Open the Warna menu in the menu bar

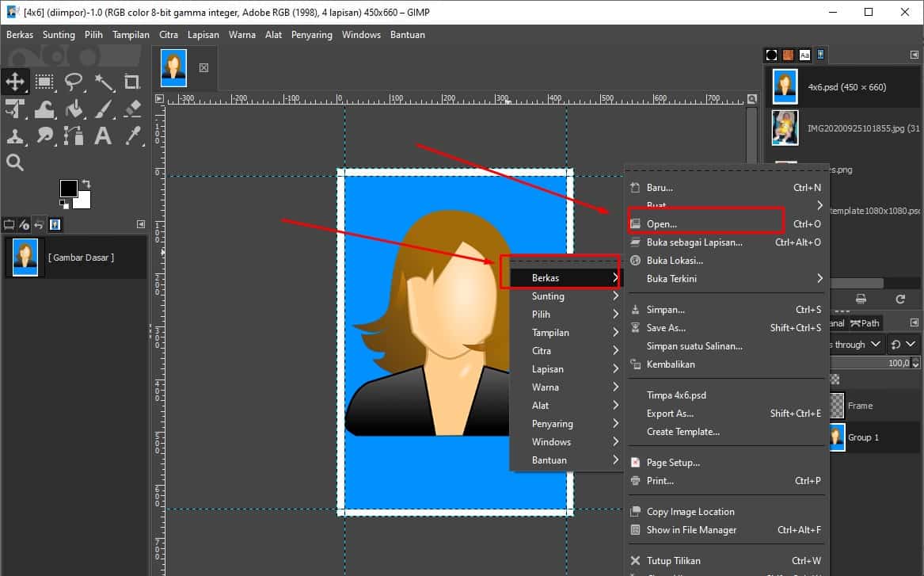click(x=242, y=35)
